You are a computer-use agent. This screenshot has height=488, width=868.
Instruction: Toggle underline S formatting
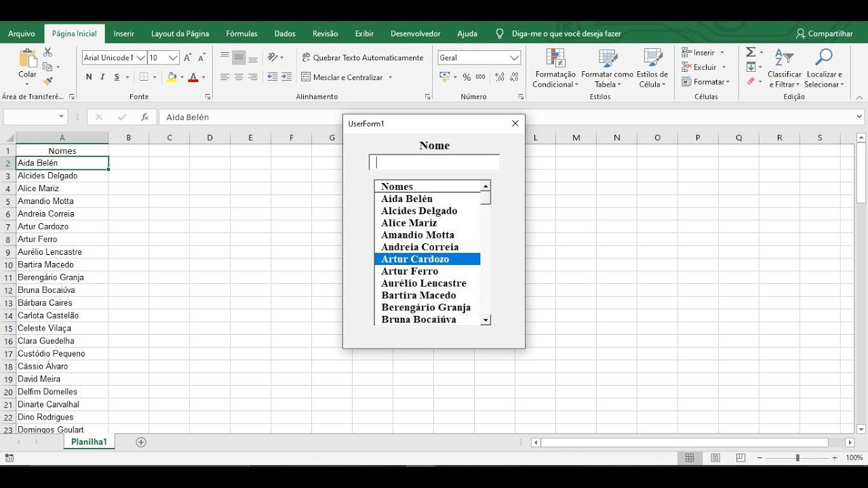point(117,77)
